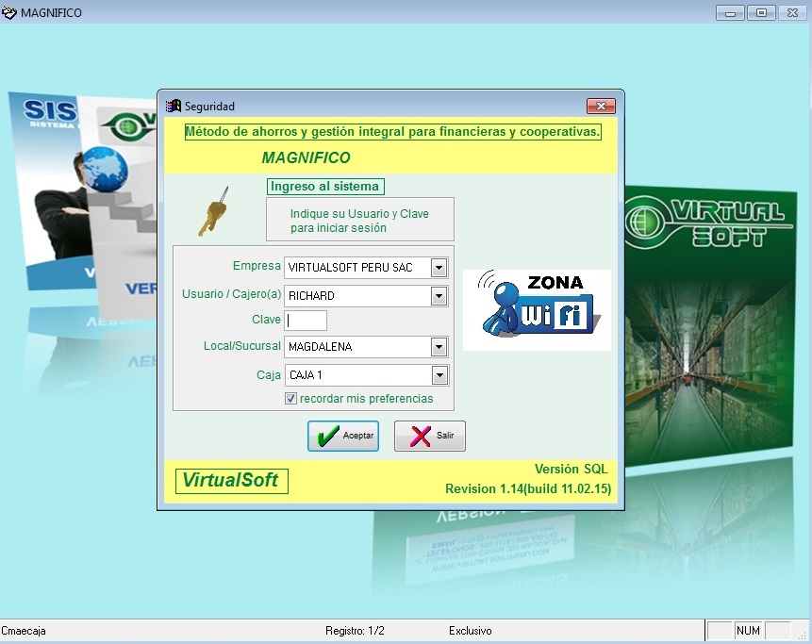Image resolution: width=812 pixels, height=644 pixels.
Task: Click the red X icon on Salir
Action: 421,436
